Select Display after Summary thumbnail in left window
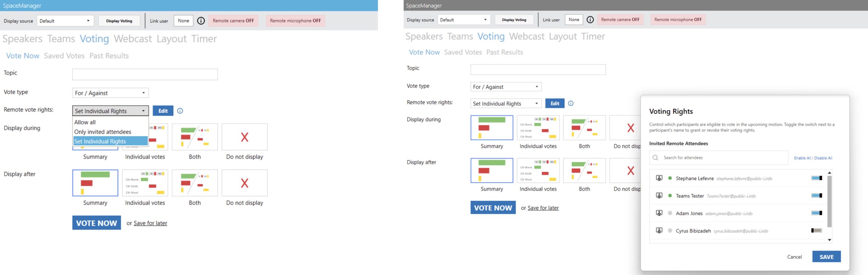Screen dimensions: 868x275 tap(95, 183)
